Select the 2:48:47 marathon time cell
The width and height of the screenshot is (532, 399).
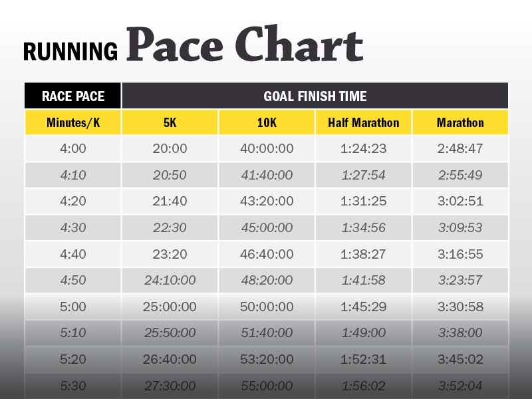tap(460, 149)
